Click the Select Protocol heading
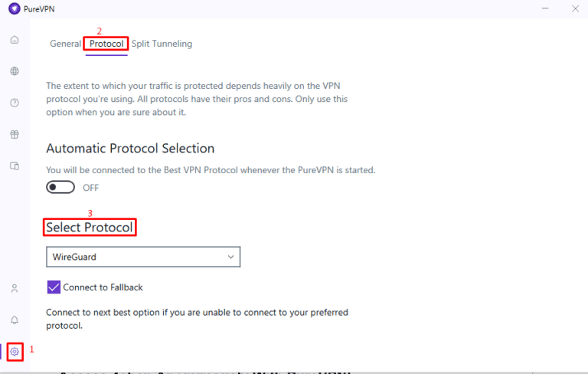Screen dimensions: 588x374 [x=90, y=228]
